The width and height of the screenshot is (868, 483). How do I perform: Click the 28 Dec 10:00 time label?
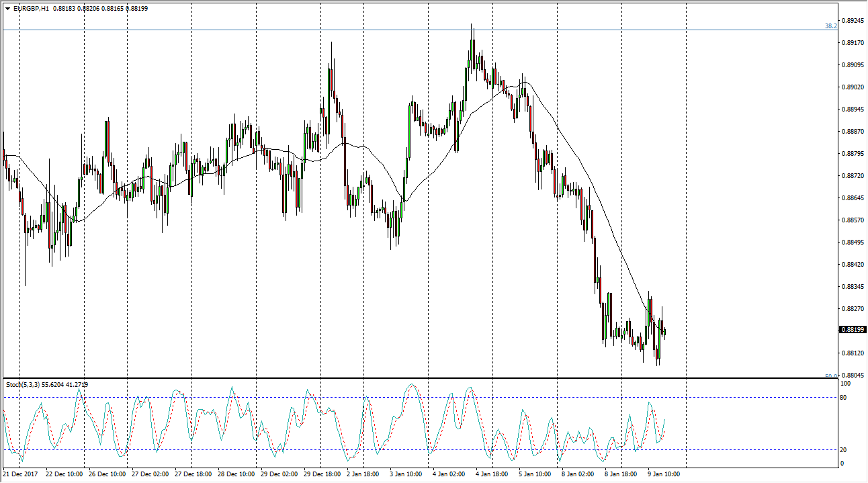[x=235, y=474]
